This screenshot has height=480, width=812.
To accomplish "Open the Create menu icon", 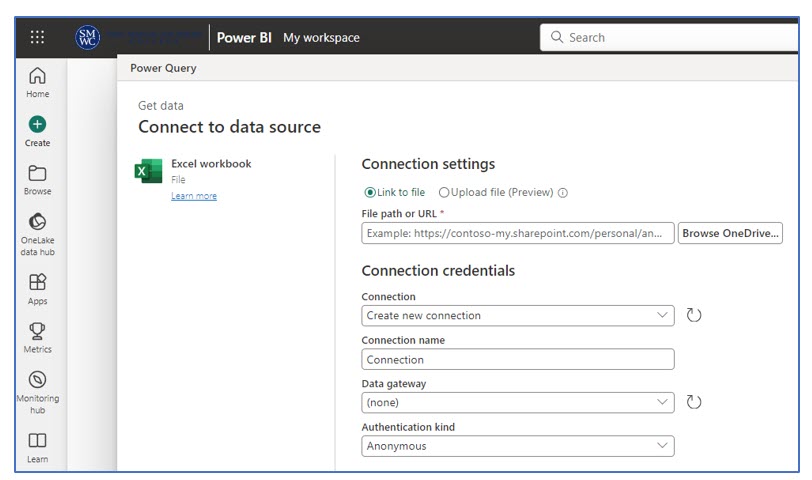I will (x=37, y=124).
